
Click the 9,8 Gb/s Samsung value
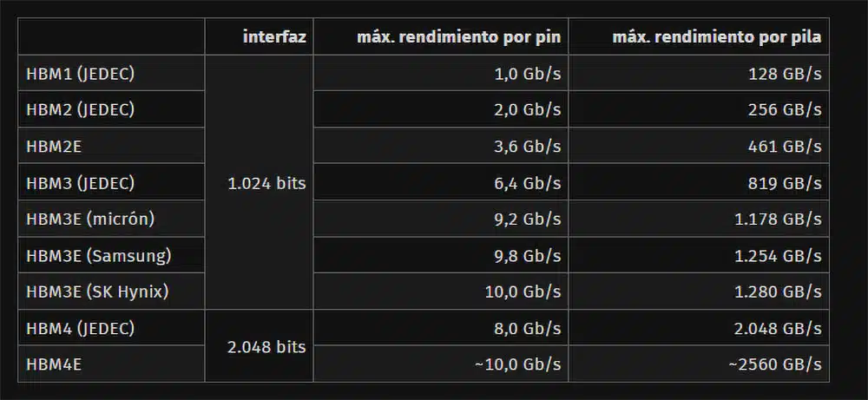pyautogui.click(x=528, y=256)
